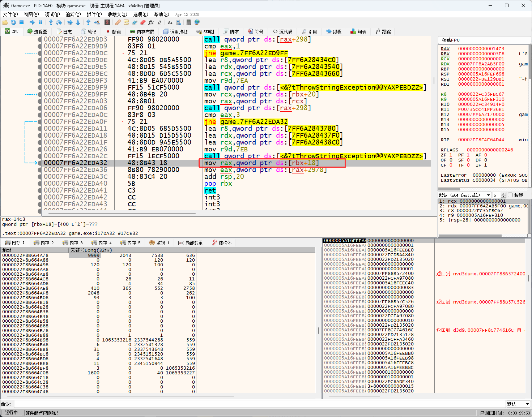This screenshot has height=417, width=532.
Task: Click the 运行中 status label
Action: [11, 413]
